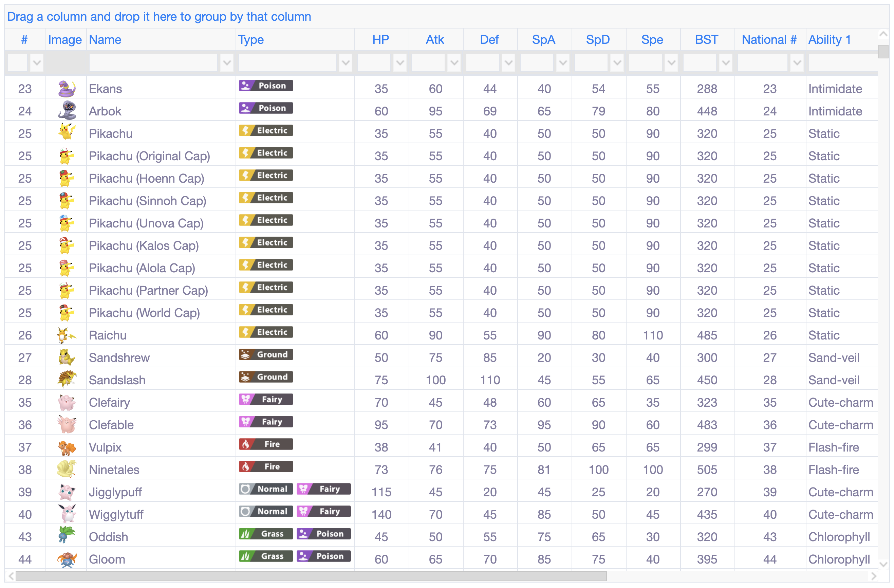894x588 pixels.
Task: Click Ekans' Poison type badge
Action: coord(266,86)
